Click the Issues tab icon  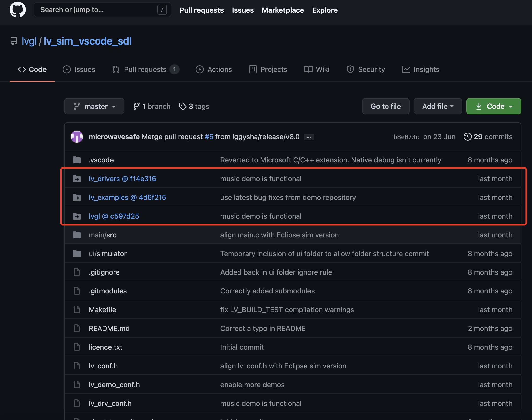coord(67,69)
